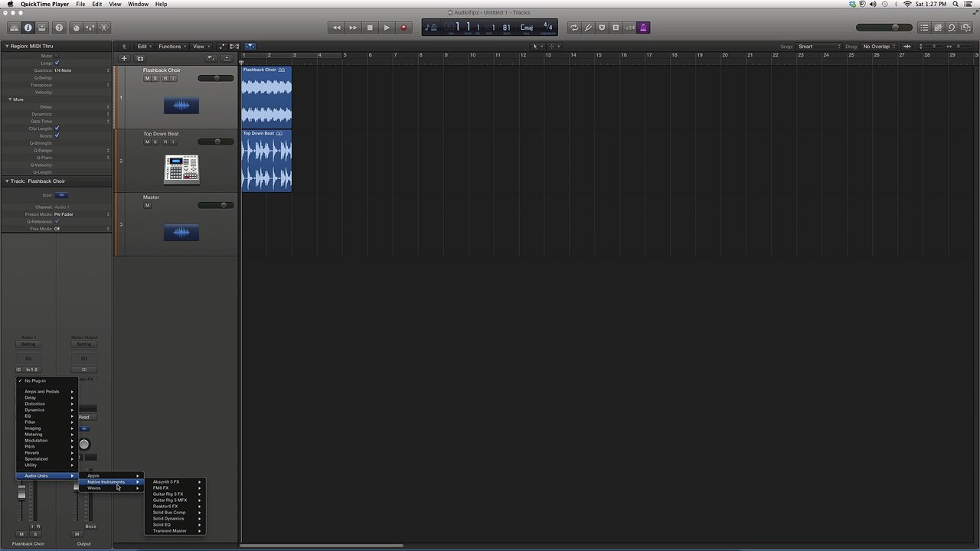Toggle the automation view button
The height and width of the screenshot is (551, 980).
[223, 46]
